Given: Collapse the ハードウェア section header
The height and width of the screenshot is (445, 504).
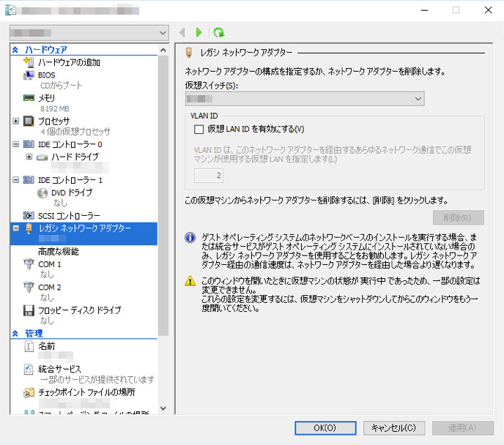Looking at the screenshot, I should [15, 49].
